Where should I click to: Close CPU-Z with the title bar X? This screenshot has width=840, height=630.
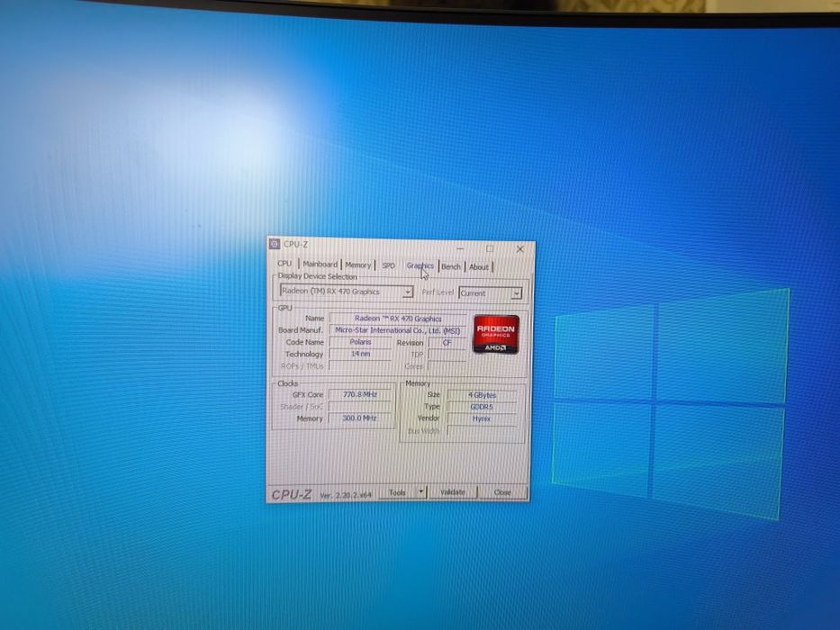pyautogui.click(x=520, y=249)
